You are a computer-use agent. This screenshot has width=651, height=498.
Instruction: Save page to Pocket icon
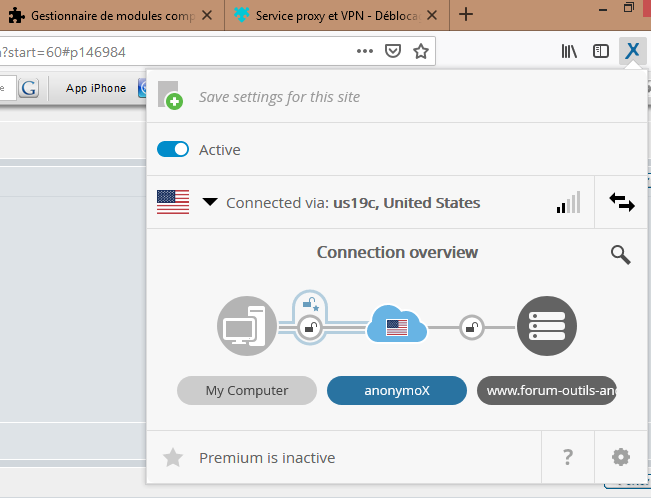click(x=392, y=51)
